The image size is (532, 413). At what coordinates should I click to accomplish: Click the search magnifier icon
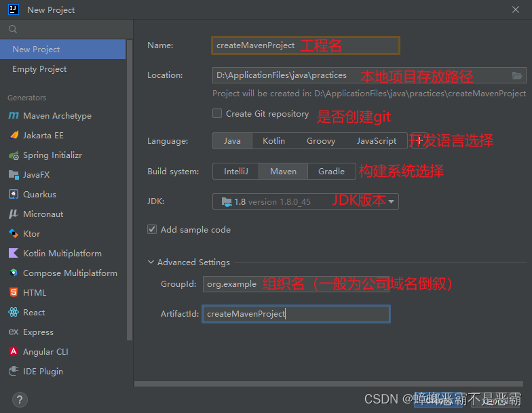[13, 29]
